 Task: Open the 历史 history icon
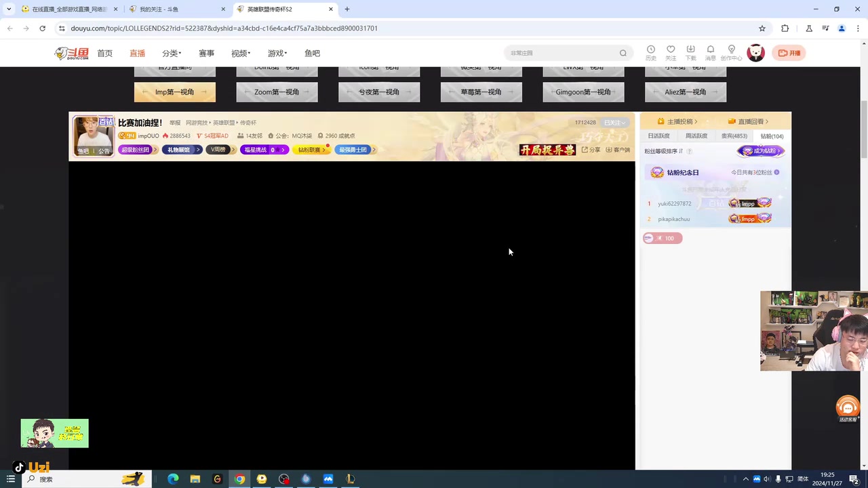[650, 50]
